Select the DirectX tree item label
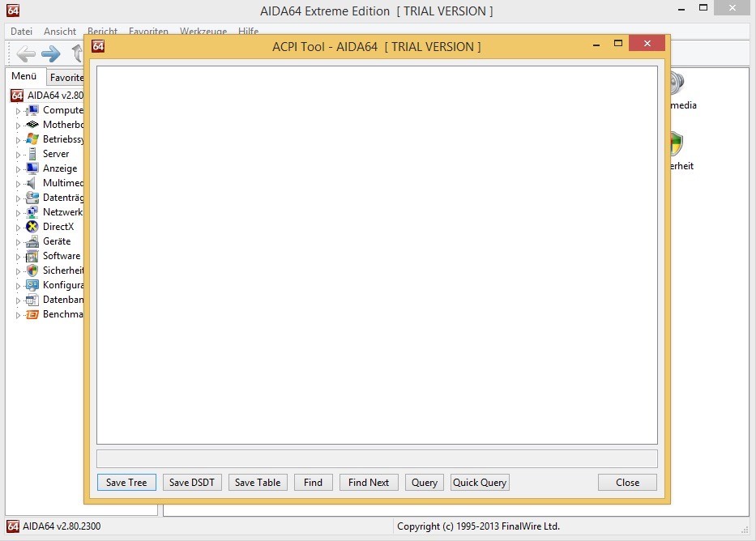756x541 pixels. click(x=58, y=227)
